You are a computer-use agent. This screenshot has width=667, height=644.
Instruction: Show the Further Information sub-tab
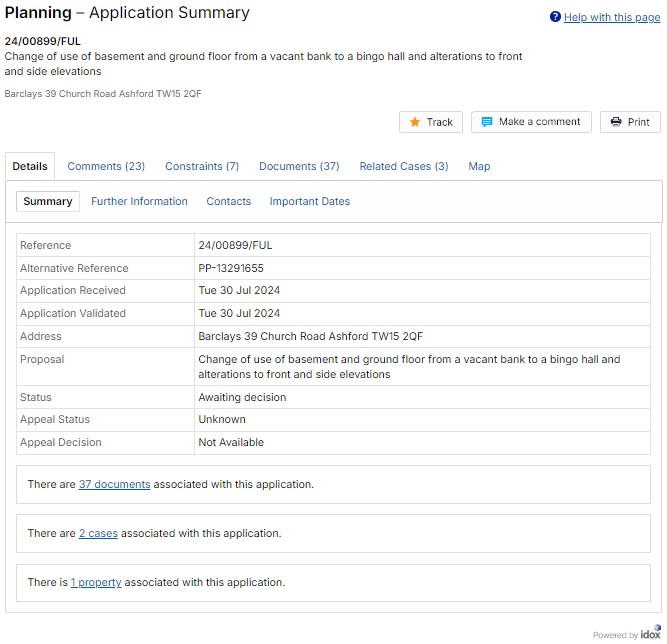(x=139, y=201)
